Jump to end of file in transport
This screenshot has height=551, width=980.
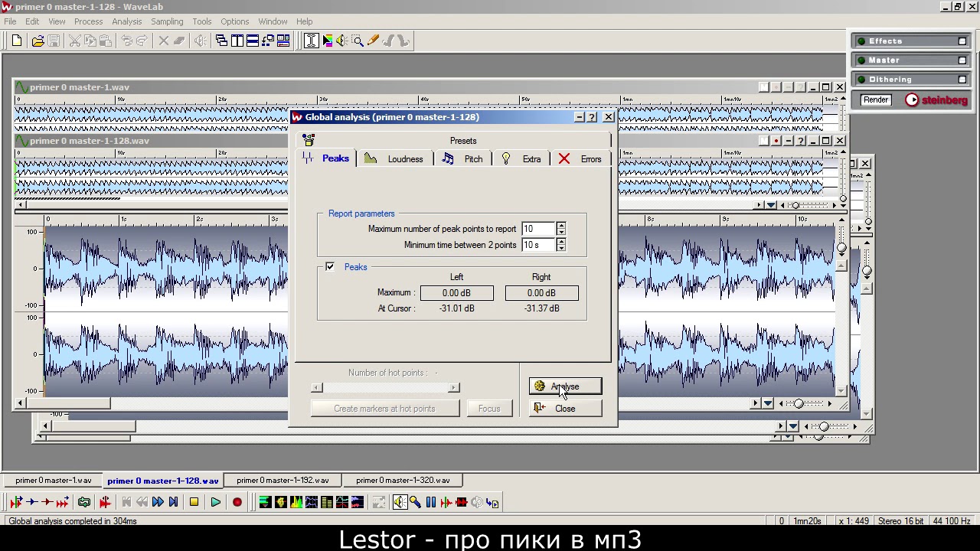pyautogui.click(x=173, y=502)
